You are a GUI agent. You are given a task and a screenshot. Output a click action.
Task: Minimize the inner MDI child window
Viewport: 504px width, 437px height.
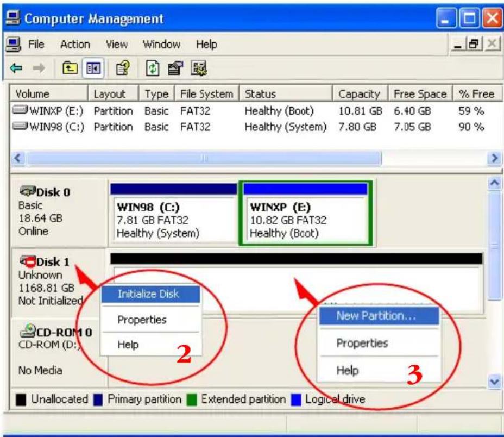pyautogui.click(x=457, y=44)
